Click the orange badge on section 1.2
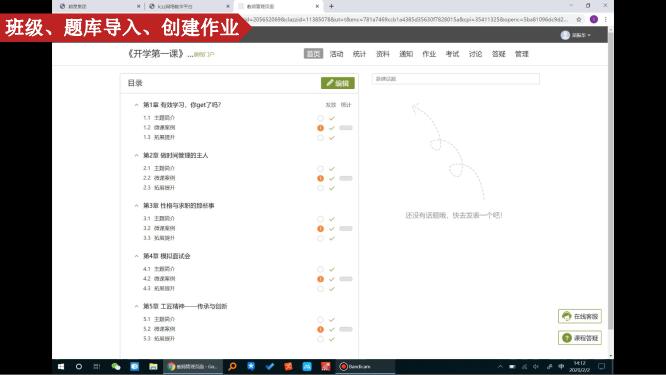Screen dimensions: 666x375 click(320, 128)
